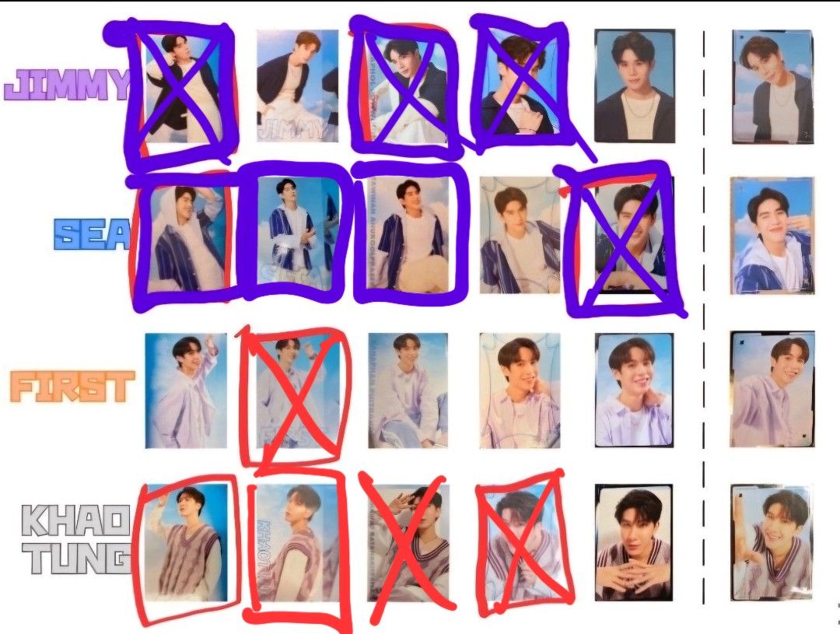Select Khao Tung's hands-clasped fifth card
This screenshot has height=634, width=840.
(635, 542)
